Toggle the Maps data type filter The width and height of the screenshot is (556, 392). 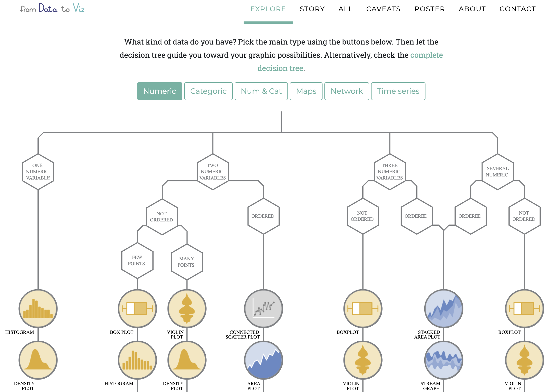click(x=306, y=91)
